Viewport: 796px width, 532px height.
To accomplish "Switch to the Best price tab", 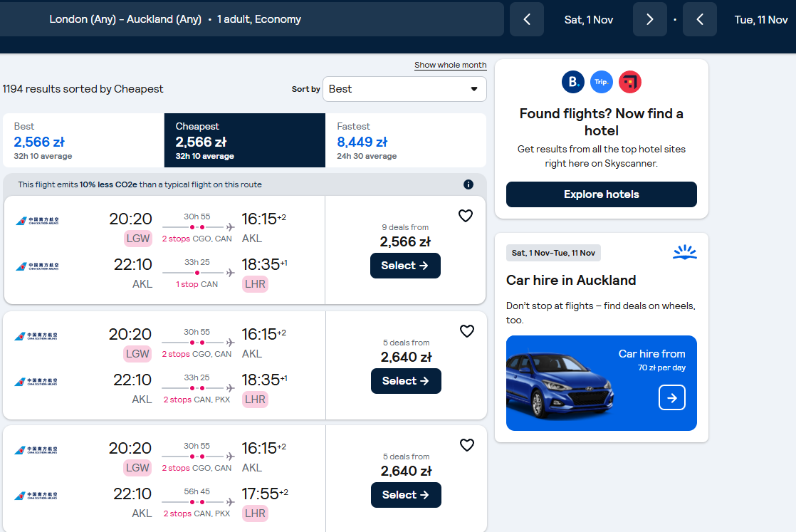I will click(83, 140).
